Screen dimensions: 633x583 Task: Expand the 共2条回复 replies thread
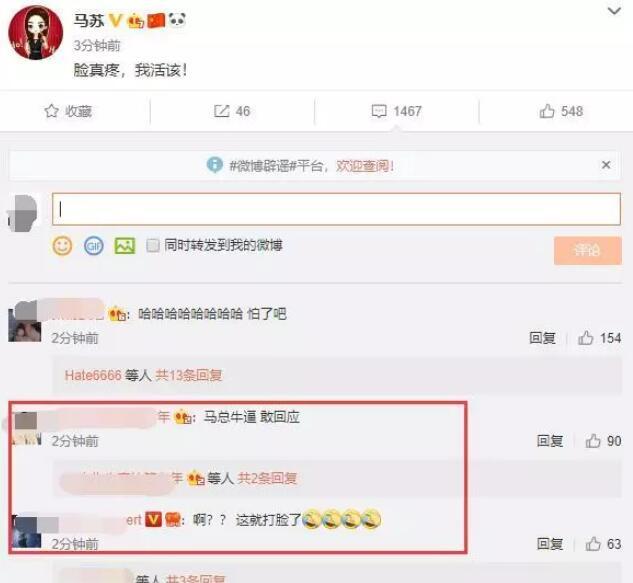(x=267, y=478)
